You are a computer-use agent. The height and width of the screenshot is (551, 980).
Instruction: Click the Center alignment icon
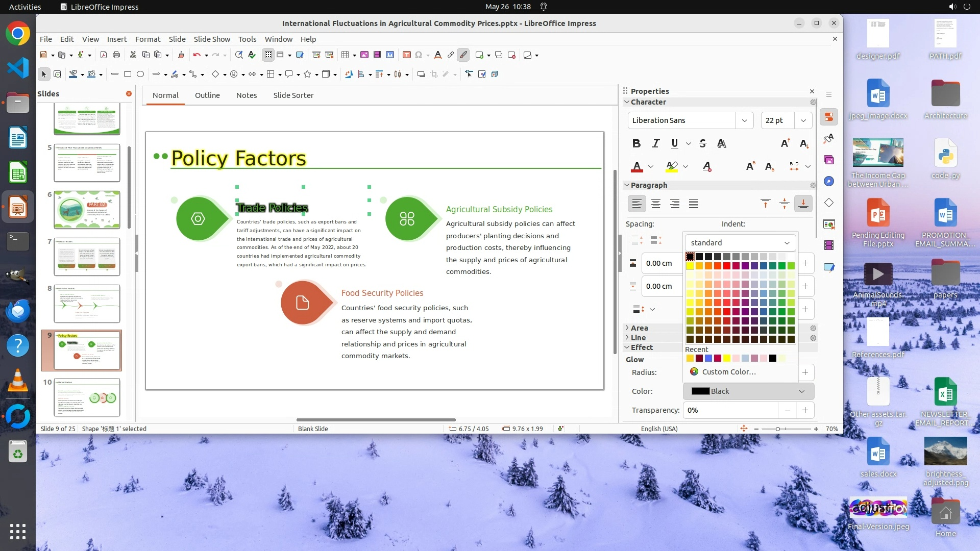[x=656, y=204]
